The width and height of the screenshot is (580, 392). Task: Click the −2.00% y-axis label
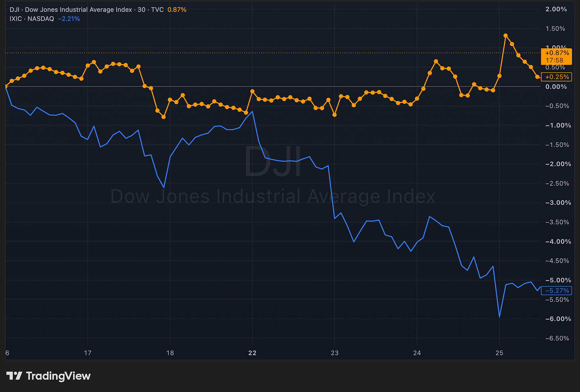[557, 164]
